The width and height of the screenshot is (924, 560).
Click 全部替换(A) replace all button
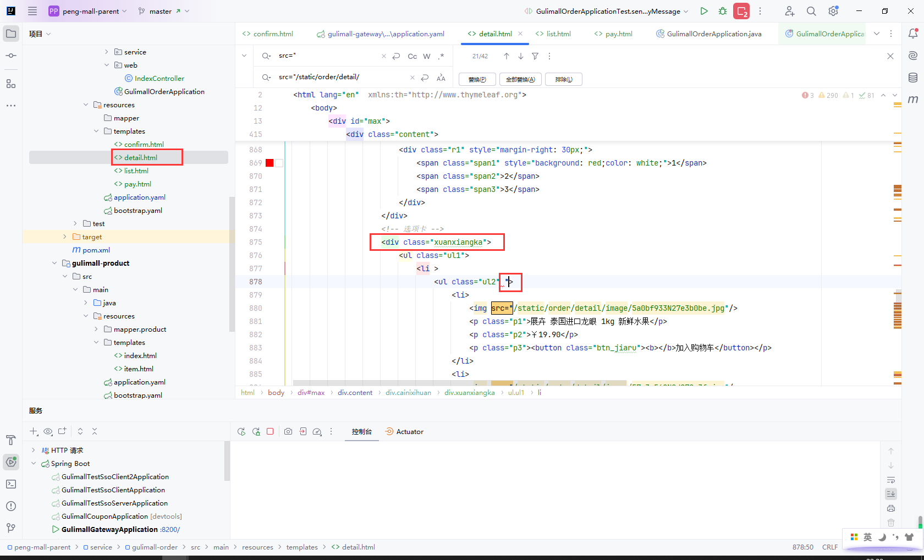point(520,79)
